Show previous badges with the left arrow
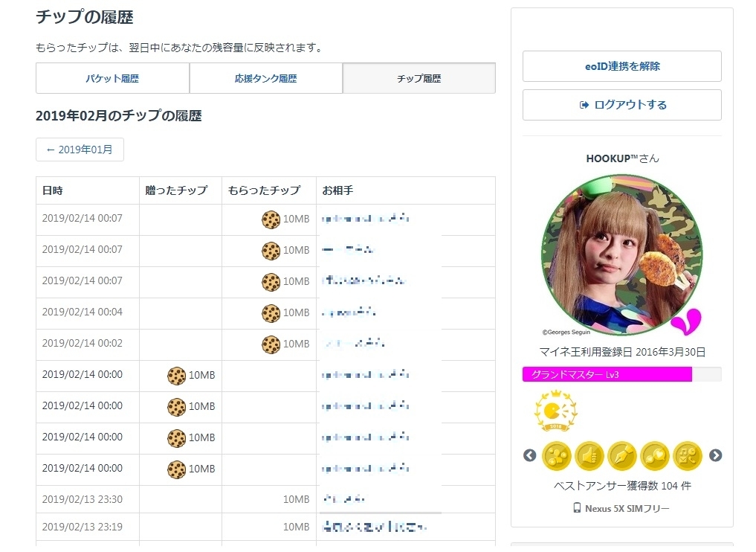Image resolution: width=756 pixels, height=552 pixels. pyautogui.click(x=529, y=455)
